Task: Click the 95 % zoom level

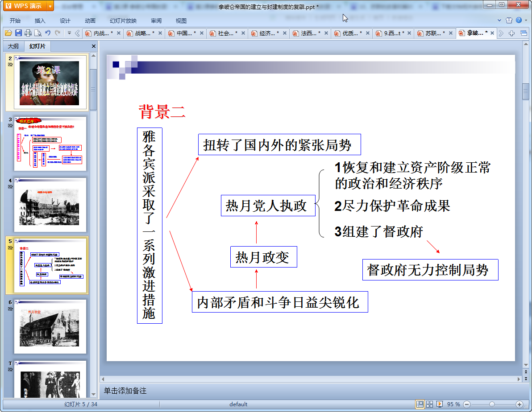Action: (453, 404)
